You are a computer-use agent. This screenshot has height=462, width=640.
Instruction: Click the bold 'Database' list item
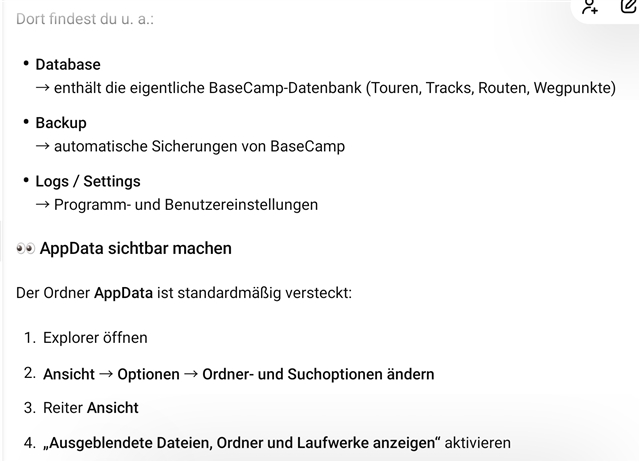(68, 64)
